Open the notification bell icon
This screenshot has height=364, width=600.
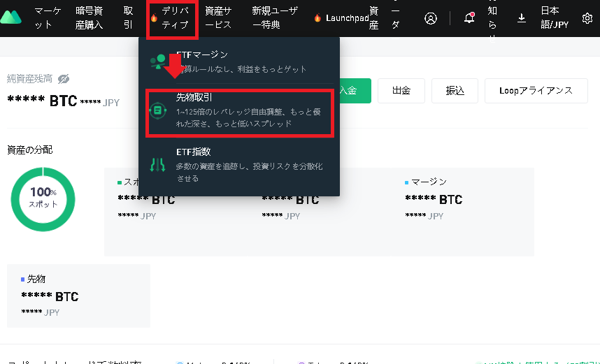tap(469, 17)
